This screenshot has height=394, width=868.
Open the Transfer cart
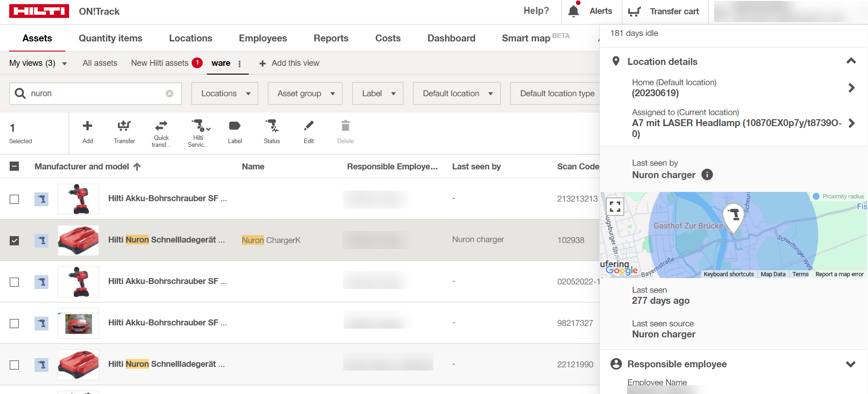(664, 12)
